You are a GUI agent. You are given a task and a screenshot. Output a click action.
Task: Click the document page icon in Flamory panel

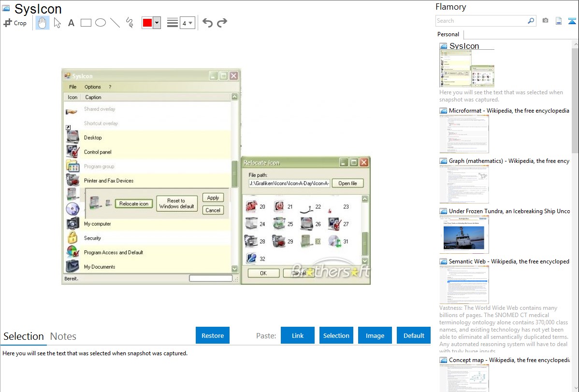[559, 21]
